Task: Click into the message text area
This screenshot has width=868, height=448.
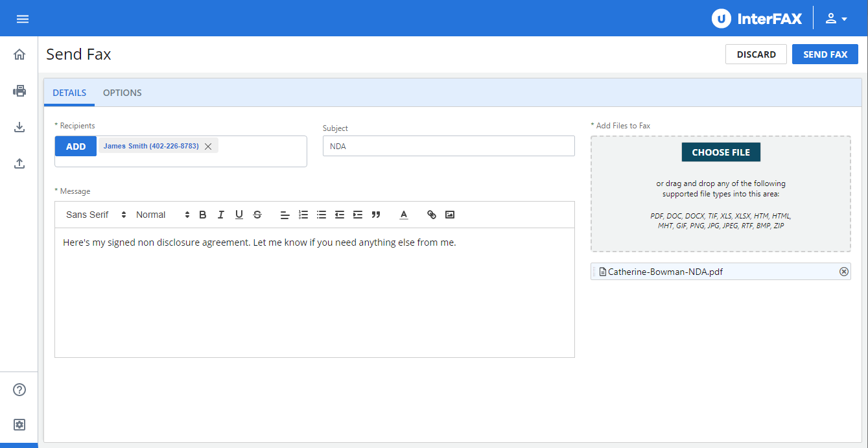Action: coord(314,292)
